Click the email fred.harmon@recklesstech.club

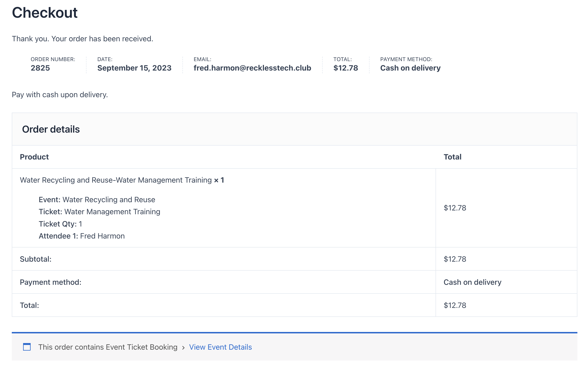(252, 68)
